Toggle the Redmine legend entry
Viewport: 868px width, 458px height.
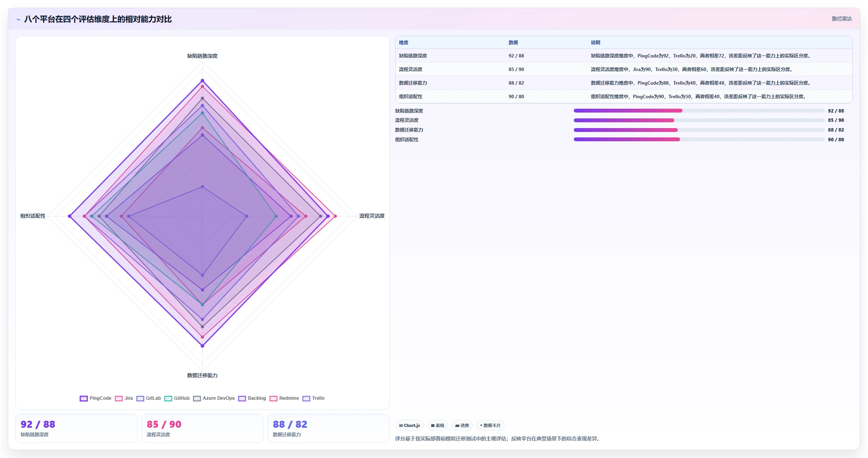pos(284,398)
